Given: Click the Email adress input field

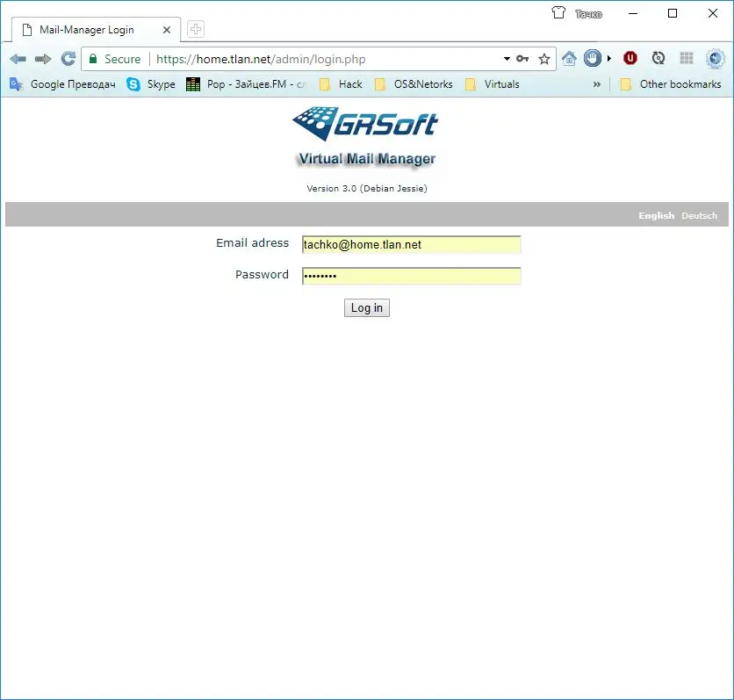Looking at the screenshot, I should click(x=411, y=245).
